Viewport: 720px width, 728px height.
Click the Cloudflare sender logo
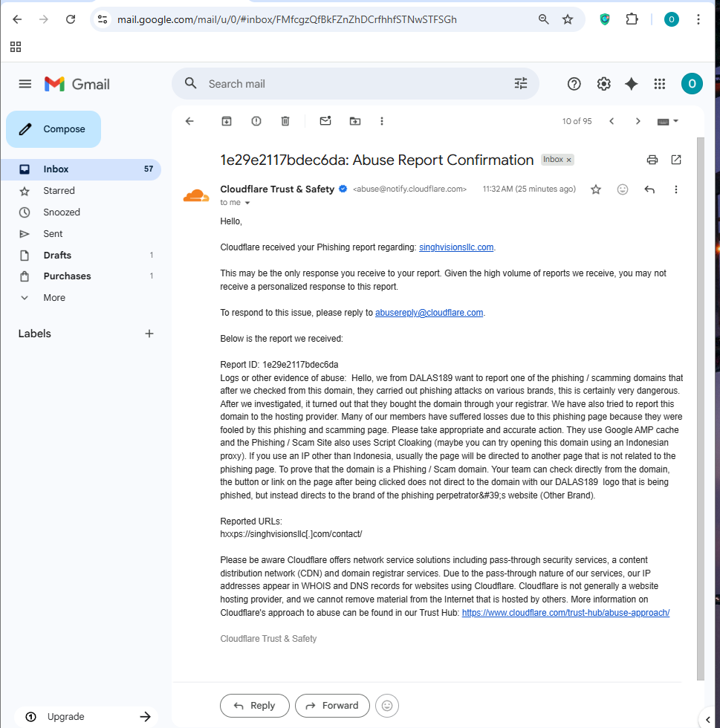pos(196,195)
